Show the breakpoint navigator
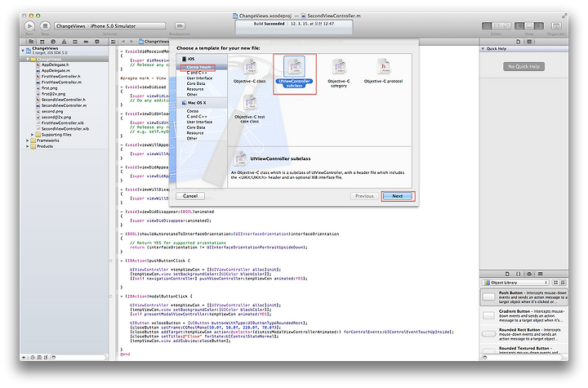This screenshot has width=588, height=388. point(86,42)
